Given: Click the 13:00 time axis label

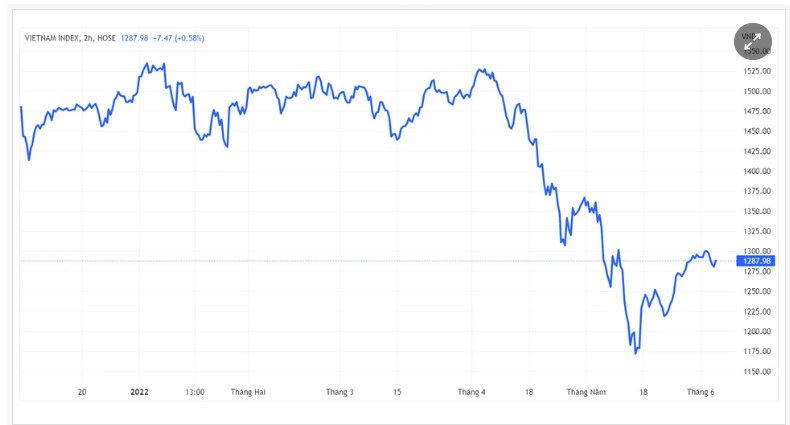Looking at the screenshot, I should click(x=194, y=392).
